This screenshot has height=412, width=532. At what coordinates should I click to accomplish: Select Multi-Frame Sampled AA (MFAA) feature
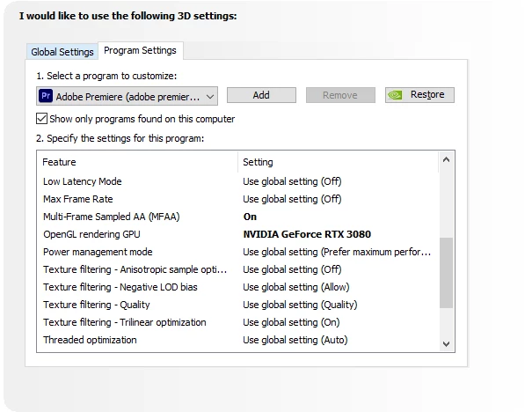[x=112, y=217]
